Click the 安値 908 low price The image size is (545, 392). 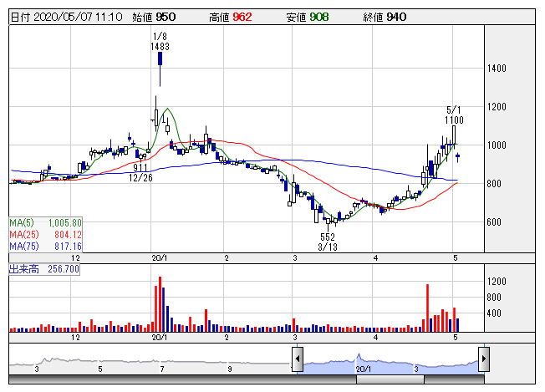click(x=308, y=16)
